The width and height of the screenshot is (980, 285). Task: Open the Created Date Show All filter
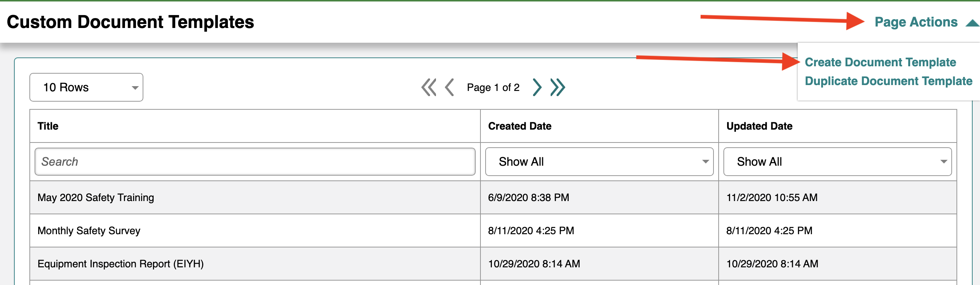tap(599, 162)
